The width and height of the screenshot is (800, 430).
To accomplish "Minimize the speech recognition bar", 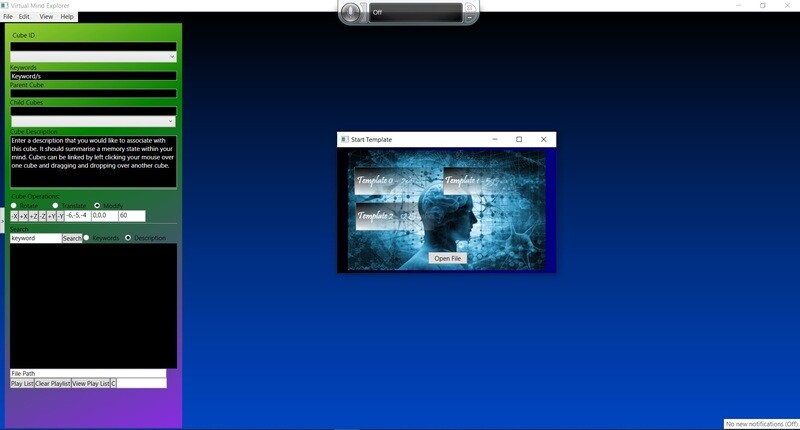I will [x=469, y=17].
